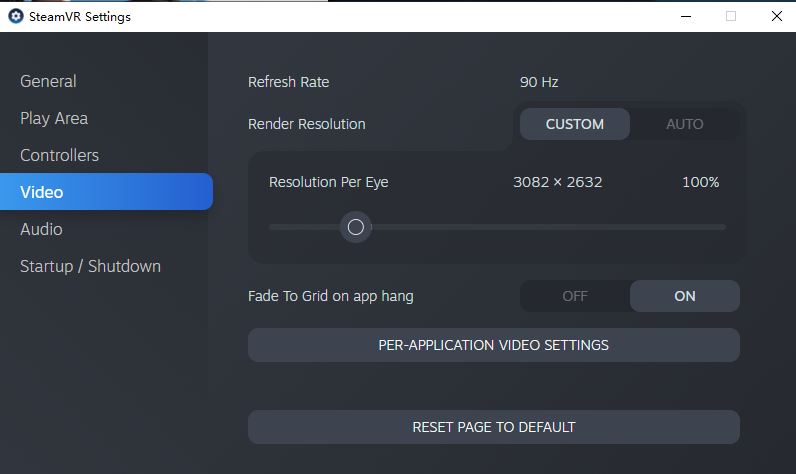Open the Audio settings tab

click(41, 229)
